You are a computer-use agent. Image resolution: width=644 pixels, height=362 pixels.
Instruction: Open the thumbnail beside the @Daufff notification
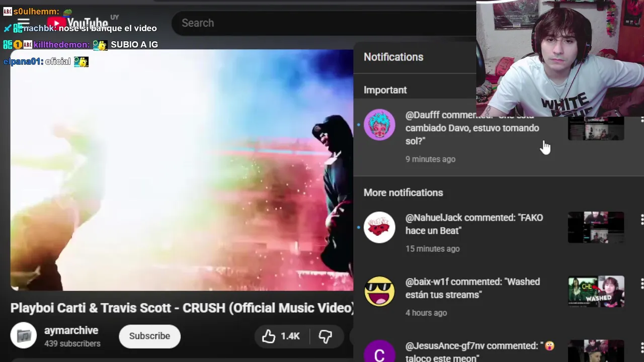click(x=596, y=128)
